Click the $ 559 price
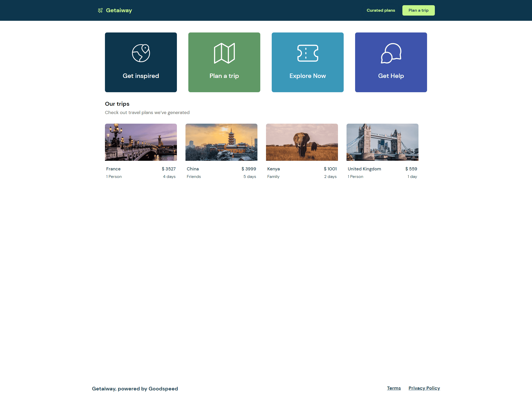 (411, 169)
